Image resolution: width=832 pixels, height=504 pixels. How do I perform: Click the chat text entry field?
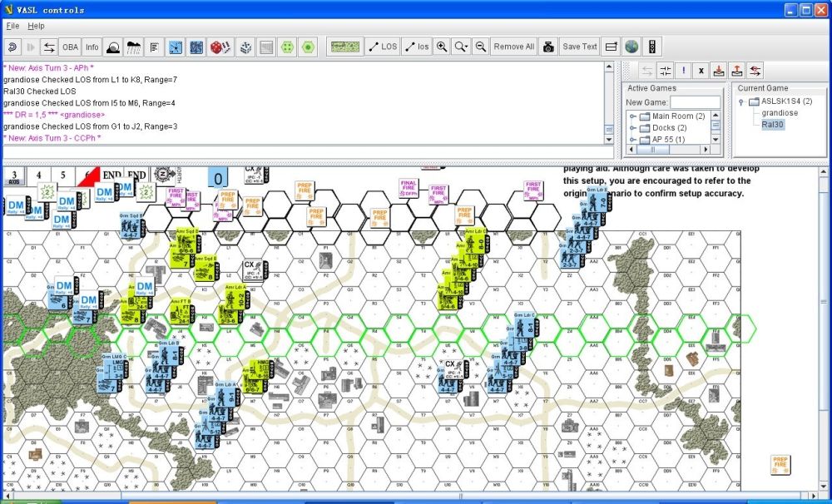pos(308,152)
